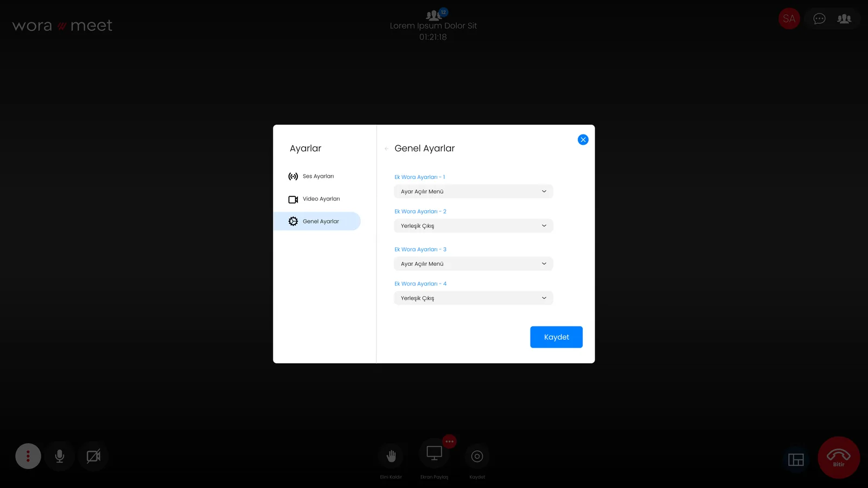The height and width of the screenshot is (488, 868).
Task: Click the Ek Wora Ayarları - 3 label
Action: pos(420,249)
